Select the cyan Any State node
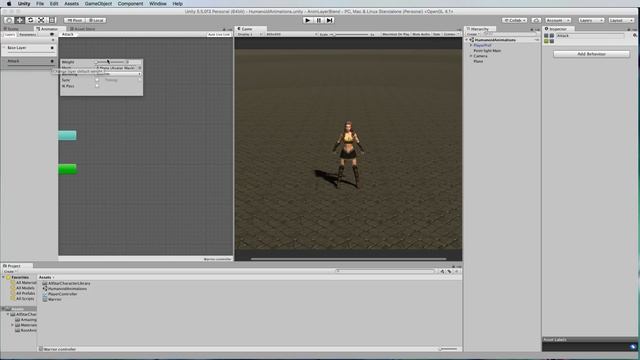The height and width of the screenshot is (360, 640). tap(67, 136)
